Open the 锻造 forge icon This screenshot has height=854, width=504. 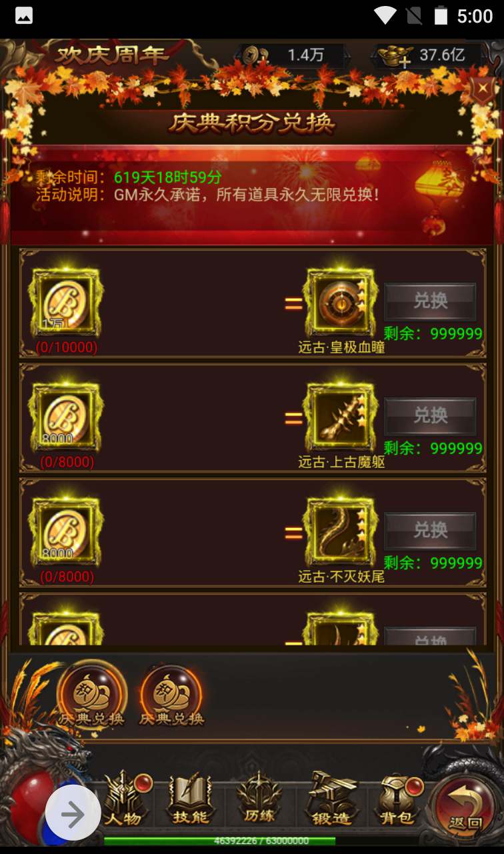click(x=331, y=799)
